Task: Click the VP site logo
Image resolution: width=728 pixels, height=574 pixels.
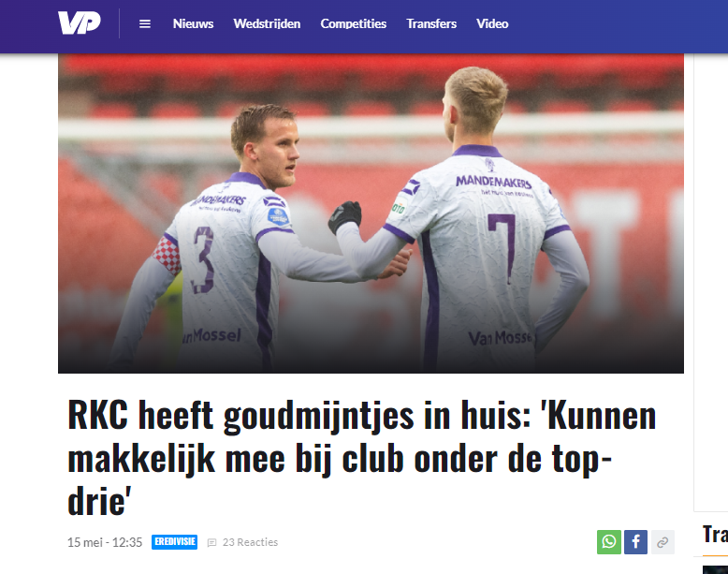Action: 79,22
